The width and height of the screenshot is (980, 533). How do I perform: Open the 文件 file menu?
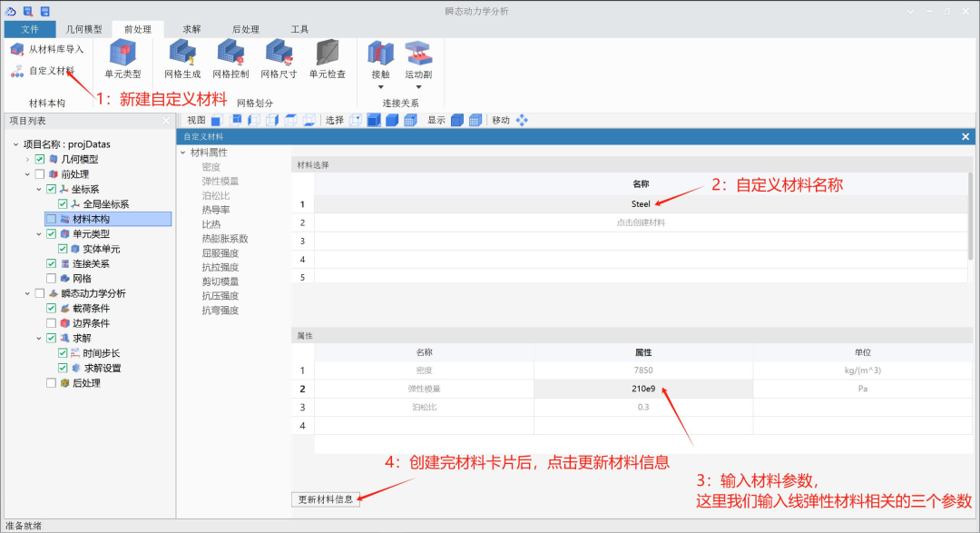pyautogui.click(x=29, y=29)
